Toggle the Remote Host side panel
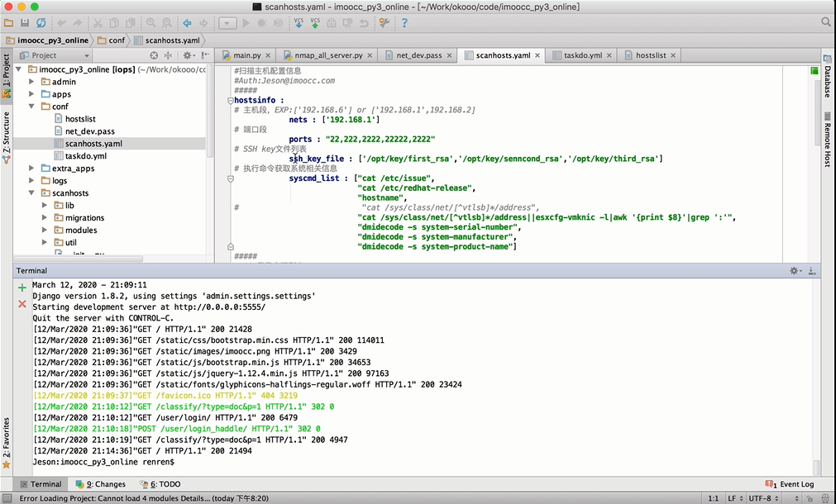This screenshot has height=504, width=836. click(x=828, y=140)
